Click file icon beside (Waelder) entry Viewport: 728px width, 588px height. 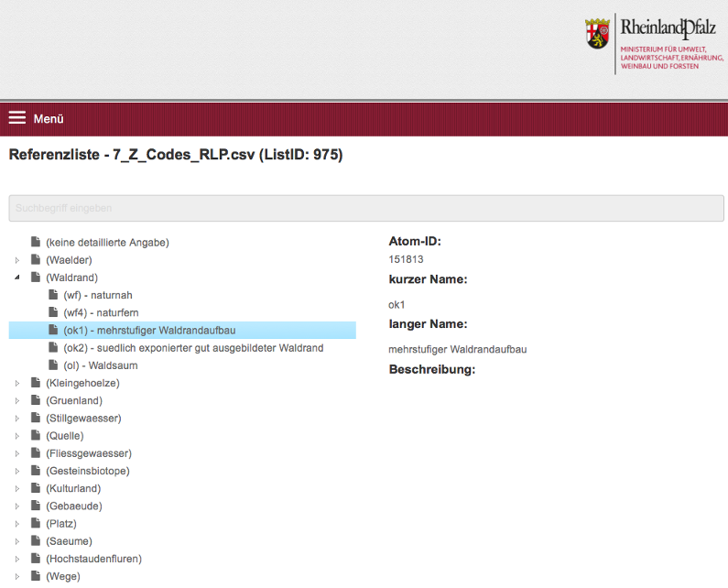pyautogui.click(x=36, y=260)
